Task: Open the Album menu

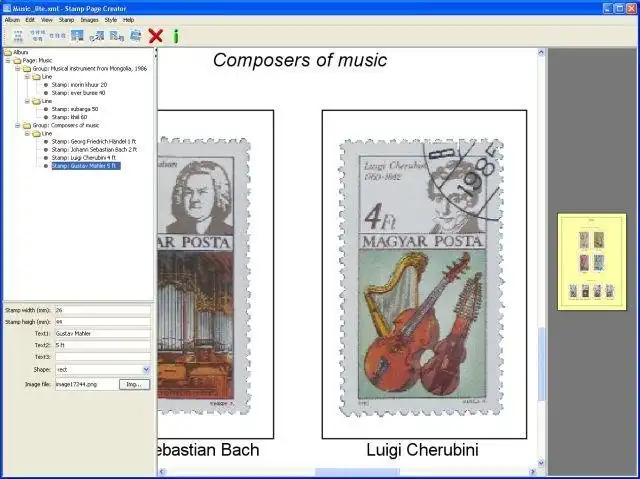Action: click(12, 20)
